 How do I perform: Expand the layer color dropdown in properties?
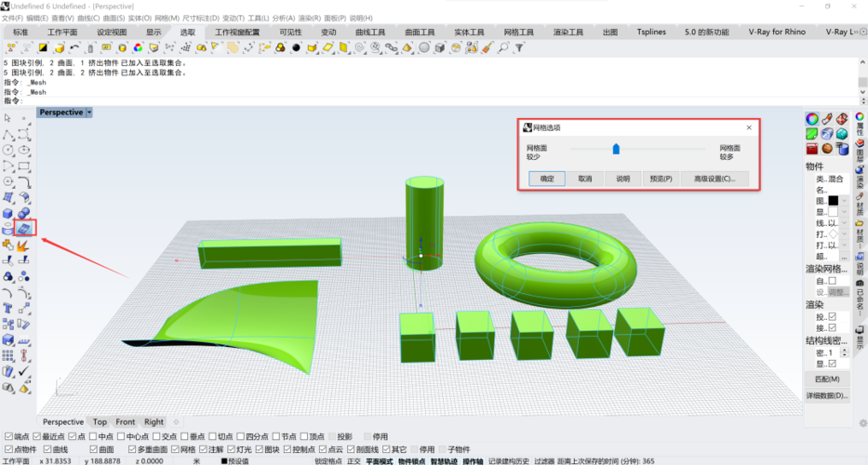[x=844, y=201]
